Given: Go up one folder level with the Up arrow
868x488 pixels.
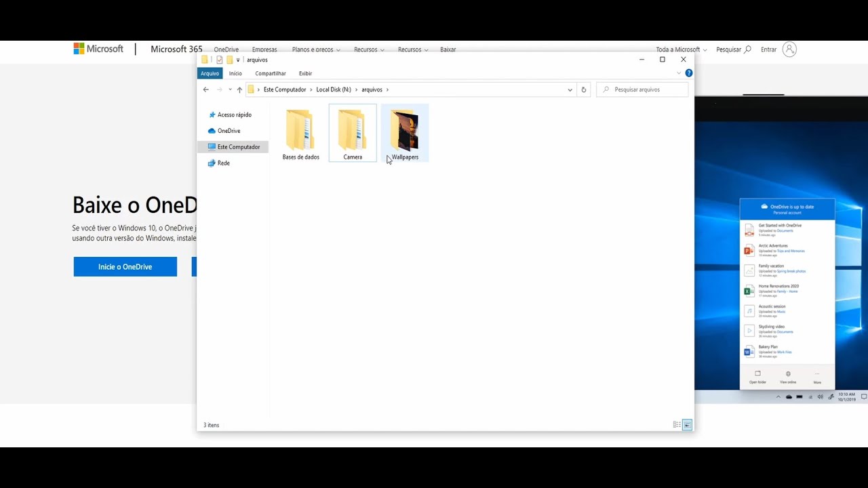Looking at the screenshot, I should pyautogui.click(x=239, y=89).
